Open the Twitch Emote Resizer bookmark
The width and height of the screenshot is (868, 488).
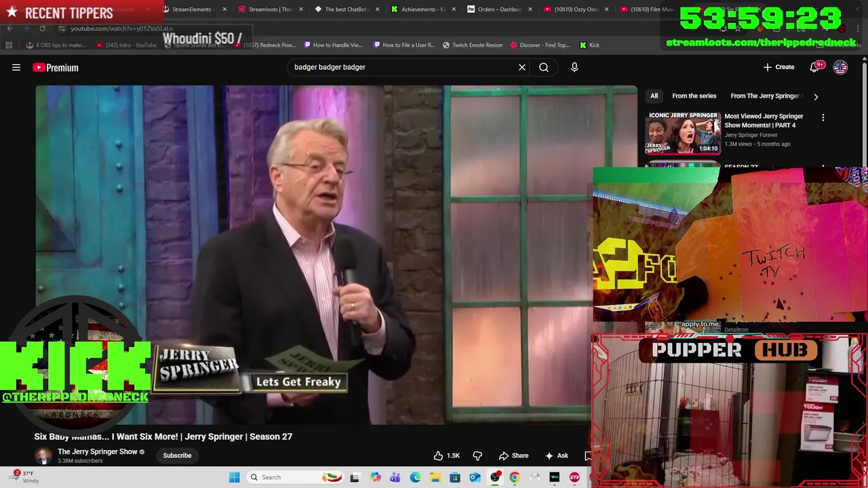pyautogui.click(x=473, y=45)
